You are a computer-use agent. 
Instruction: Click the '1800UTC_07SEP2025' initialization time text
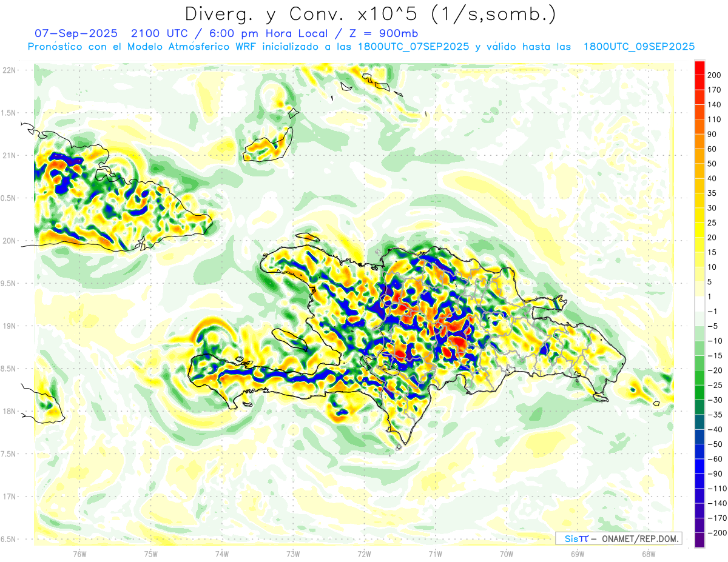[413, 47]
